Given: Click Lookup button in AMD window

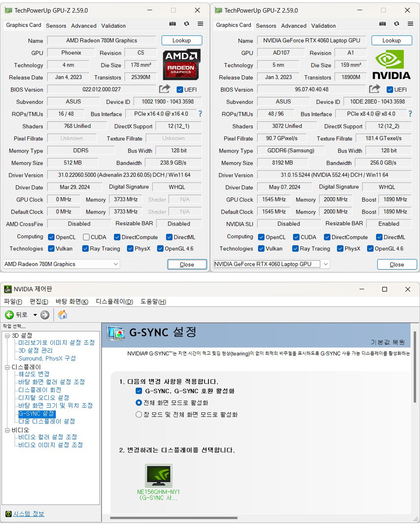Looking at the screenshot, I should coord(182,41).
